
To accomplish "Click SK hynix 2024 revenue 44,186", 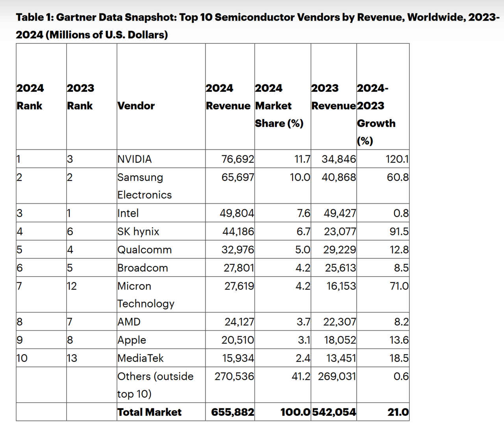I will click(238, 231).
